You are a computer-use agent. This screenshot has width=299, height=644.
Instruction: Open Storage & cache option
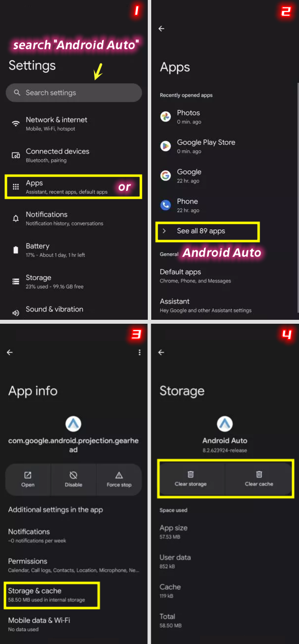(x=53, y=595)
